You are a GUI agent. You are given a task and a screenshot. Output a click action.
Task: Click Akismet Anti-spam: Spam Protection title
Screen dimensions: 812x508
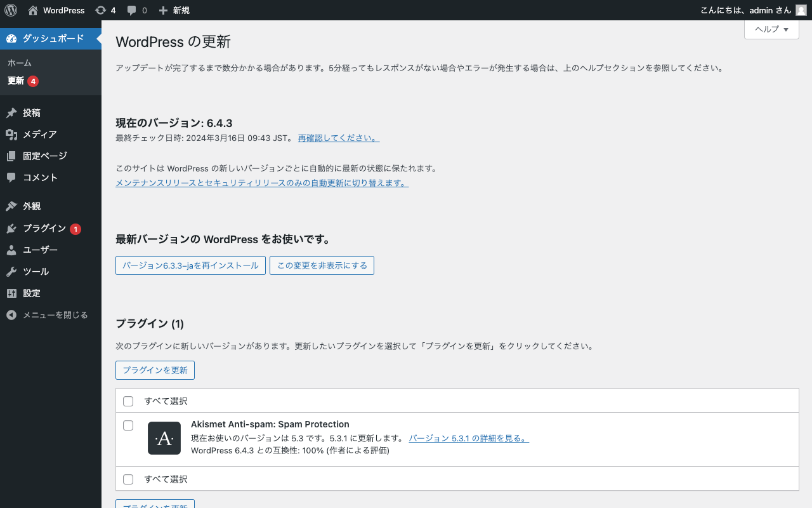click(x=270, y=424)
